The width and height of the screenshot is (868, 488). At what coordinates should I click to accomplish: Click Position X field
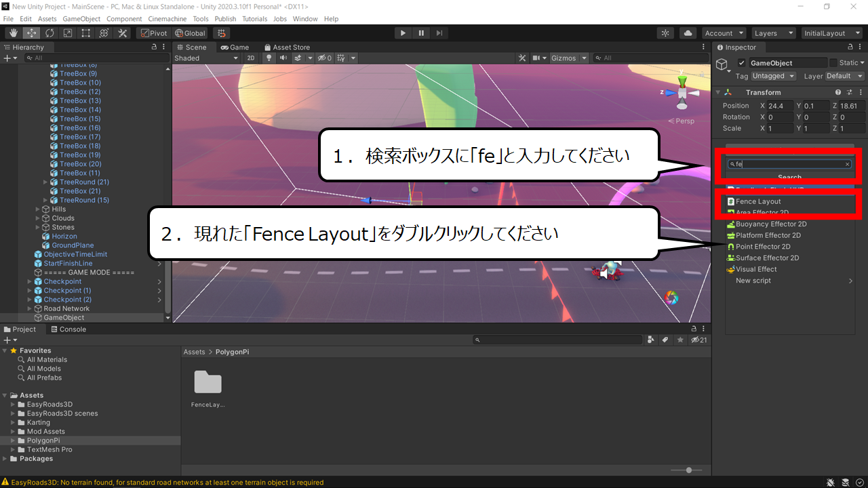pos(780,106)
